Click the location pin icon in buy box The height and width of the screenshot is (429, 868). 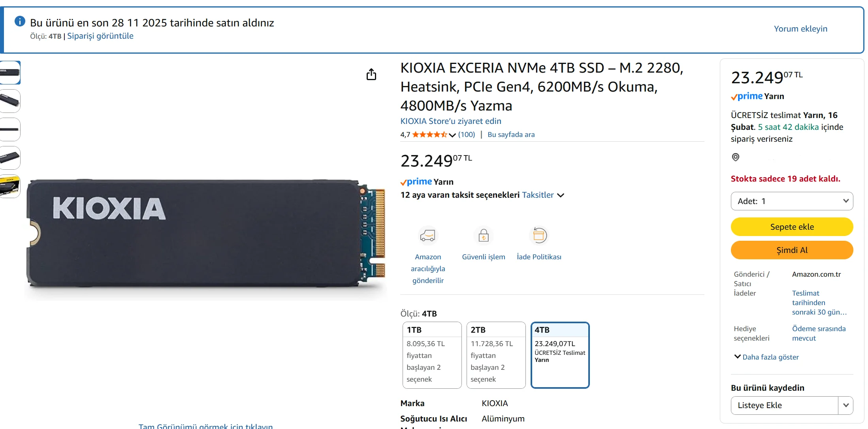(x=736, y=157)
